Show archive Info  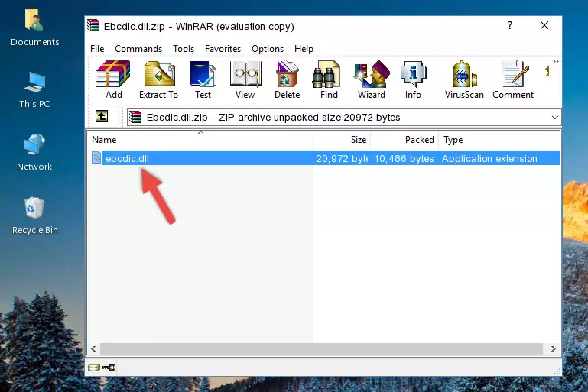[x=413, y=79]
